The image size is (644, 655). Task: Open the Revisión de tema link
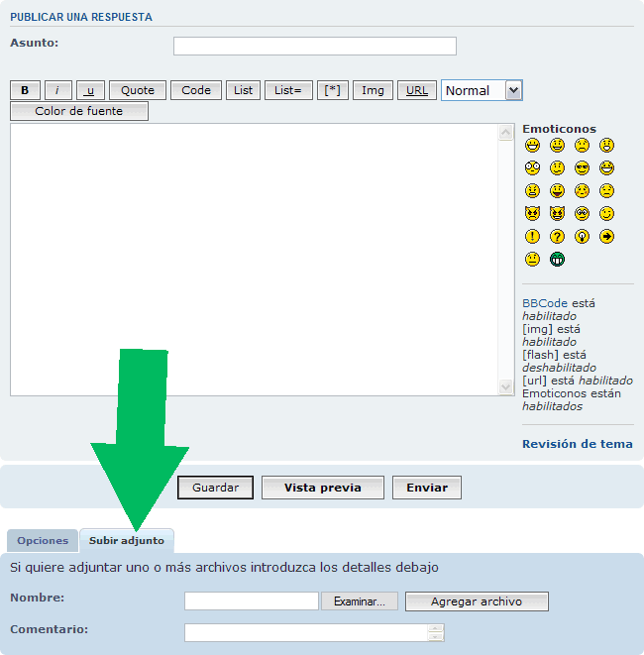point(577,444)
